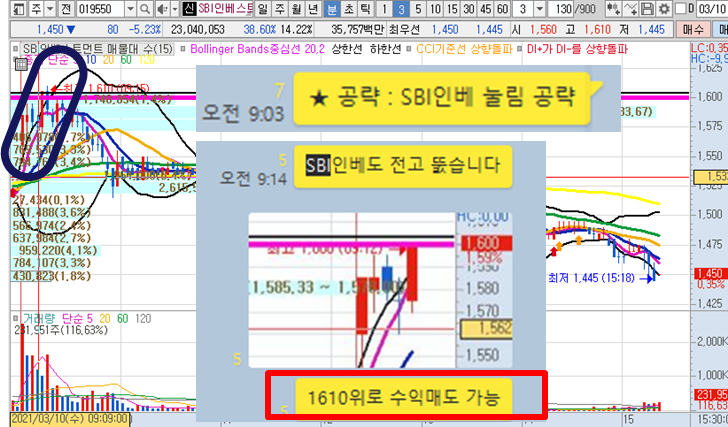Screen dimensions: 728x427
Task: Click the 전 button beside stock code
Action: click(66, 8)
